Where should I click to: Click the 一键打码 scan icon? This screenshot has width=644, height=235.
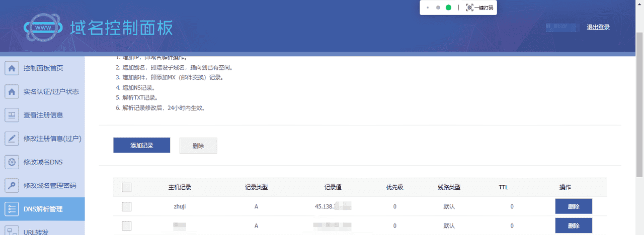[x=469, y=8]
